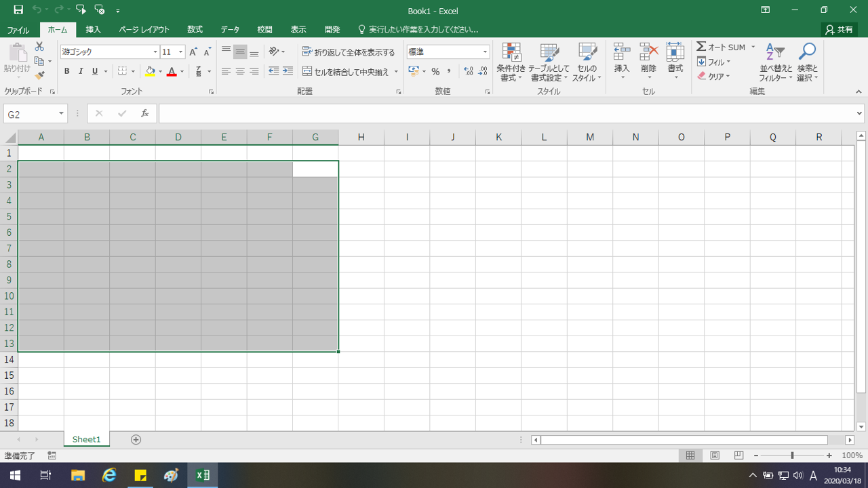
Task: Open the font size dropdown
Action: (x=181, y=52)
